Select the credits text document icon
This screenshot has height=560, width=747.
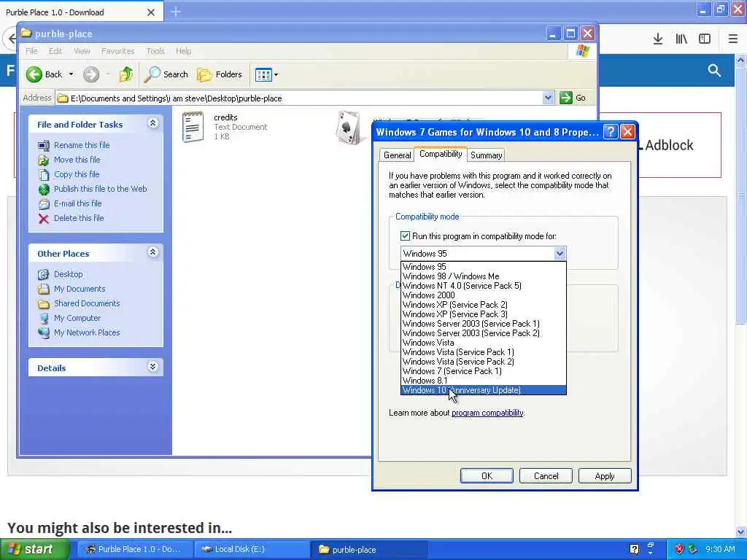193,127
